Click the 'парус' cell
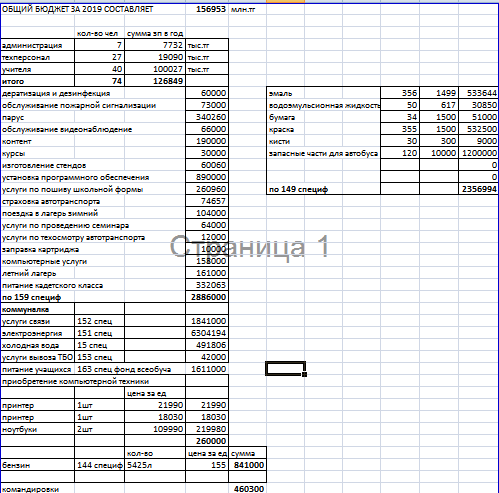Screen dimensions: 499x493 [38, 117]
